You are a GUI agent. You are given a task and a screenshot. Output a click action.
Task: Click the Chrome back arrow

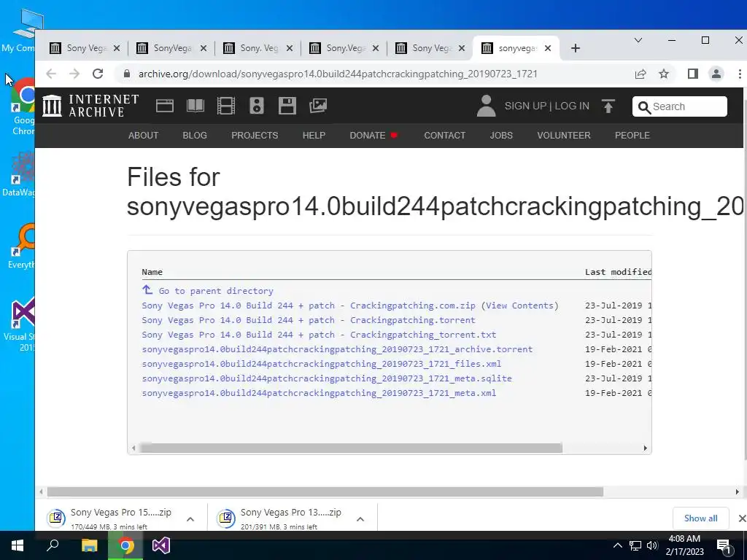[x=51, y=74]
